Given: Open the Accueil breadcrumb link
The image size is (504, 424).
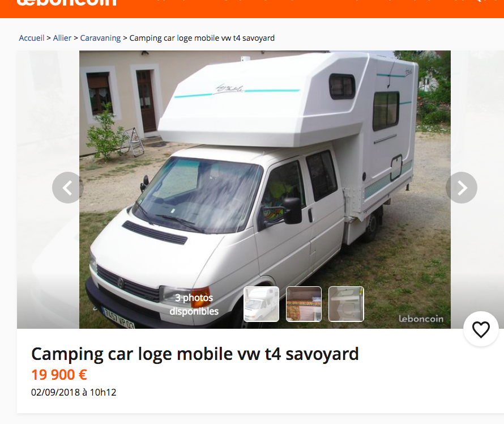Looking at the screenshot, I should click(x=32, y=38).
